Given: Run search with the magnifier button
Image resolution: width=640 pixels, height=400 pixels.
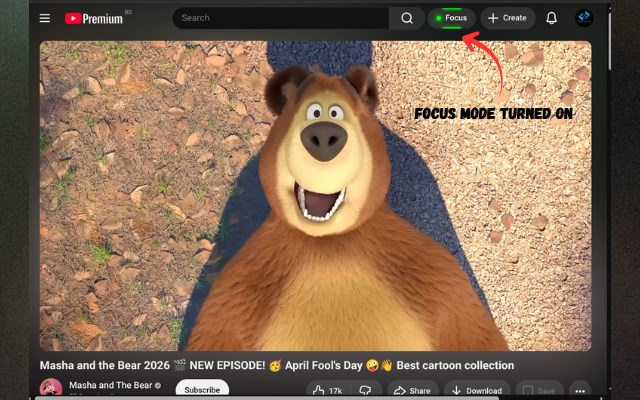Looking at the screenshot, I should click(x=407, y=18).
